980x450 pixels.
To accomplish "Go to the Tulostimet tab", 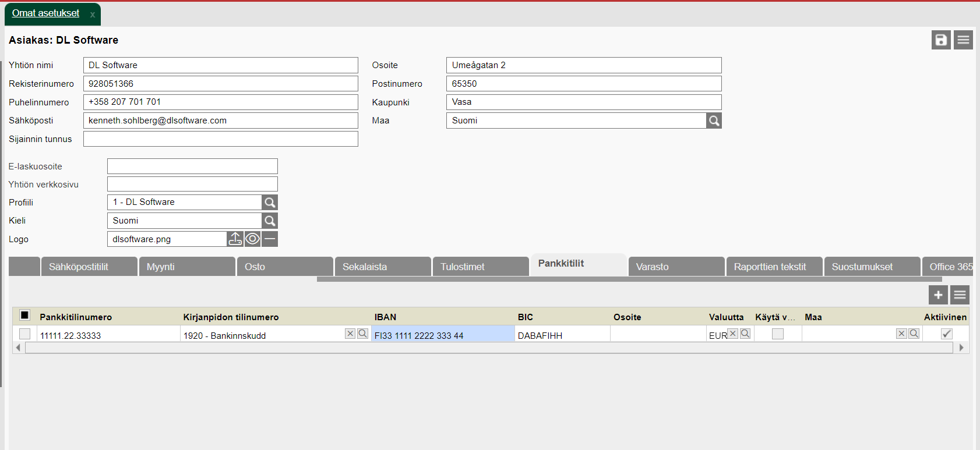I will click(480, 267).
